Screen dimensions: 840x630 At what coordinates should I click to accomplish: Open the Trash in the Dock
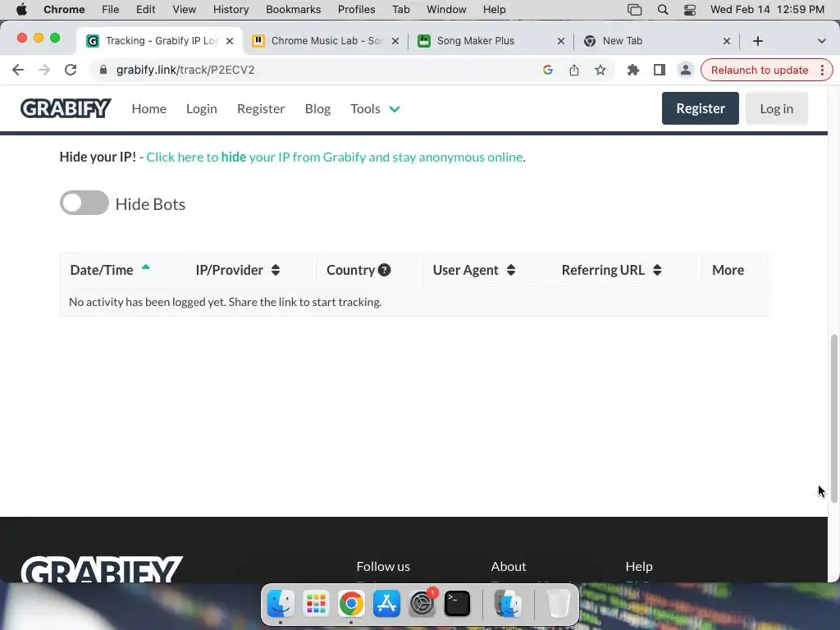558,603
